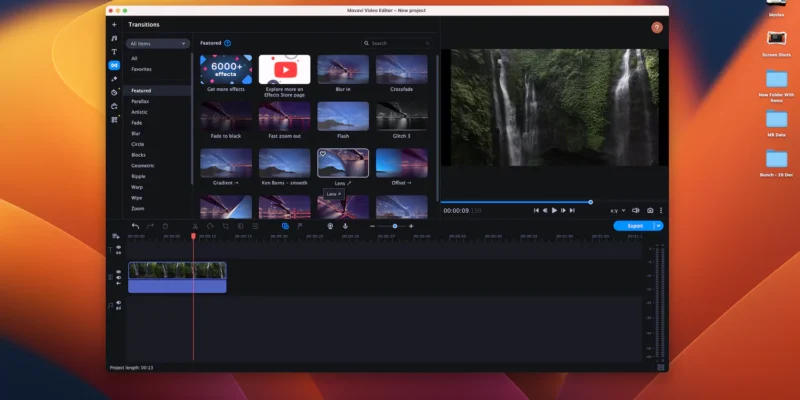800x400 pixels.
Task: Open the Stickers sidebar tab
Action: click(114, 92)
